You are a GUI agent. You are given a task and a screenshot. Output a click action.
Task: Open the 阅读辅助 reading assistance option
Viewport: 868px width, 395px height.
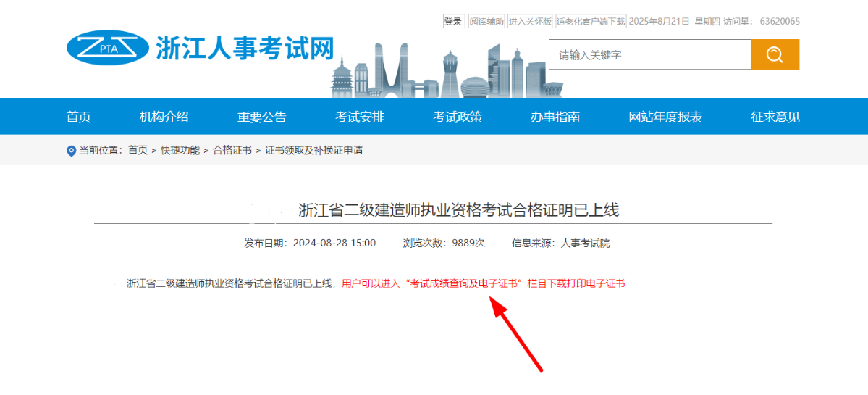[x=486, y=22]
